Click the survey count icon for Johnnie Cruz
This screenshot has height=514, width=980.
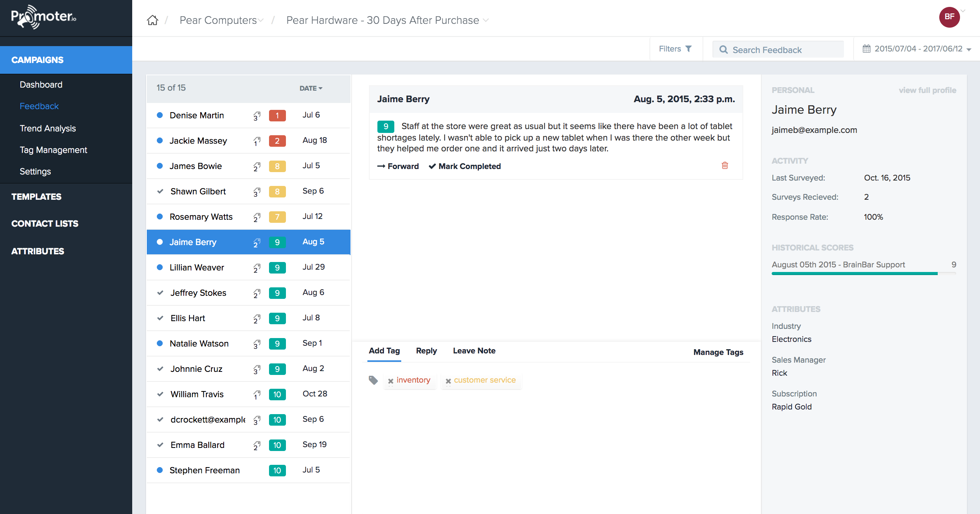257,369
